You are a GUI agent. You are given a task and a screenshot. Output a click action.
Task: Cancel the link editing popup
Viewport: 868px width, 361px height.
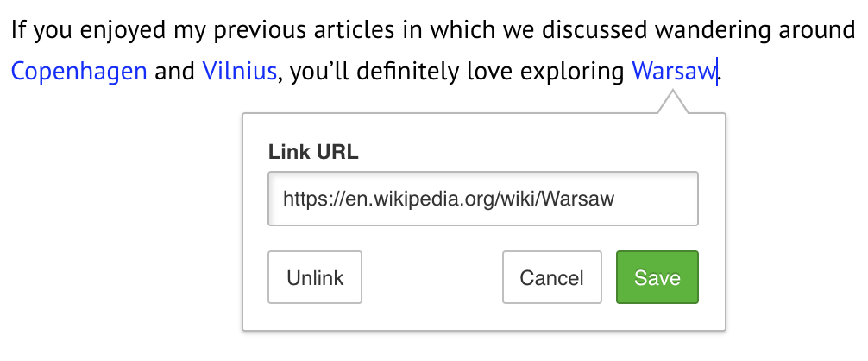tap(551, 278)
